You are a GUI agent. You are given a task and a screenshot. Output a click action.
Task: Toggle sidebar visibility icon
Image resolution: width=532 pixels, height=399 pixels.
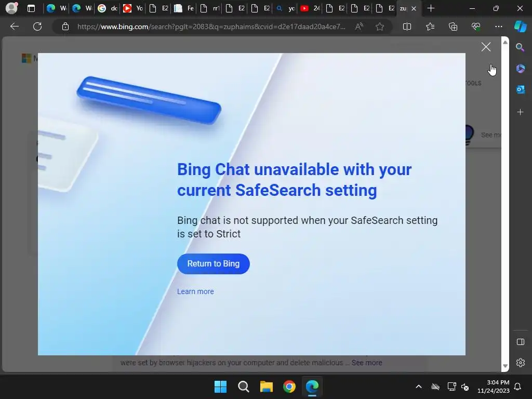click(520, 342)
